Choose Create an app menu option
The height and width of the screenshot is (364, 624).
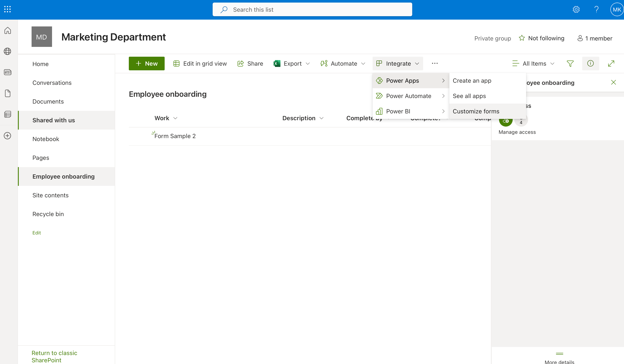pos(472,80)
